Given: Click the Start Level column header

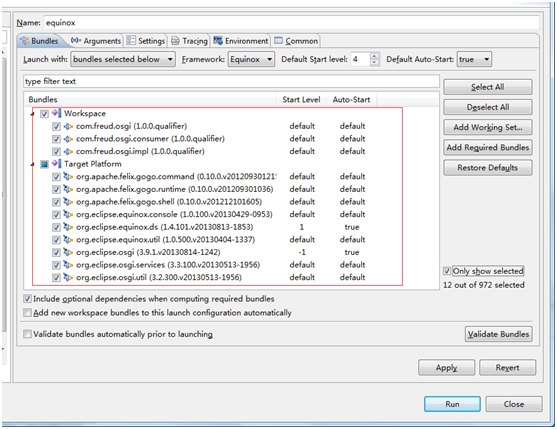Looking at the screenshot, I should click(x=301, y=99).
